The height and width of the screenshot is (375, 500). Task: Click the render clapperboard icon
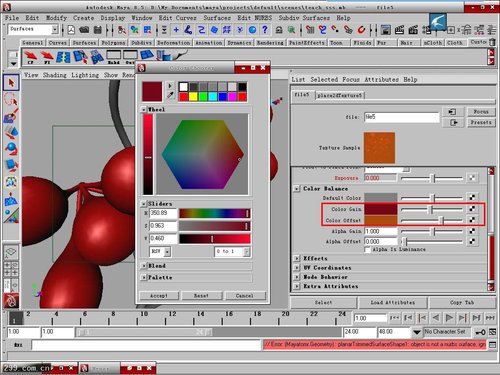pos(400,30)
